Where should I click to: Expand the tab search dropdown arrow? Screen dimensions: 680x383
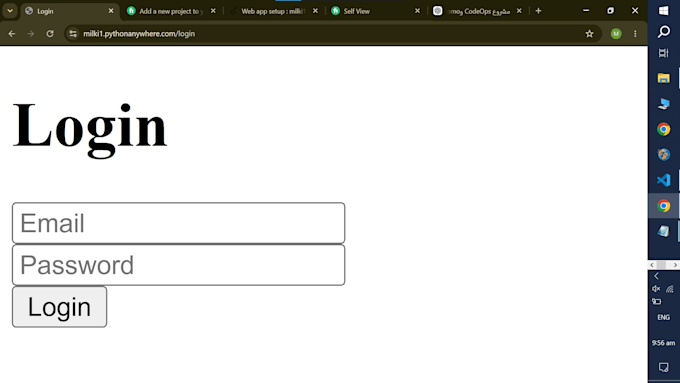(10, 11)
